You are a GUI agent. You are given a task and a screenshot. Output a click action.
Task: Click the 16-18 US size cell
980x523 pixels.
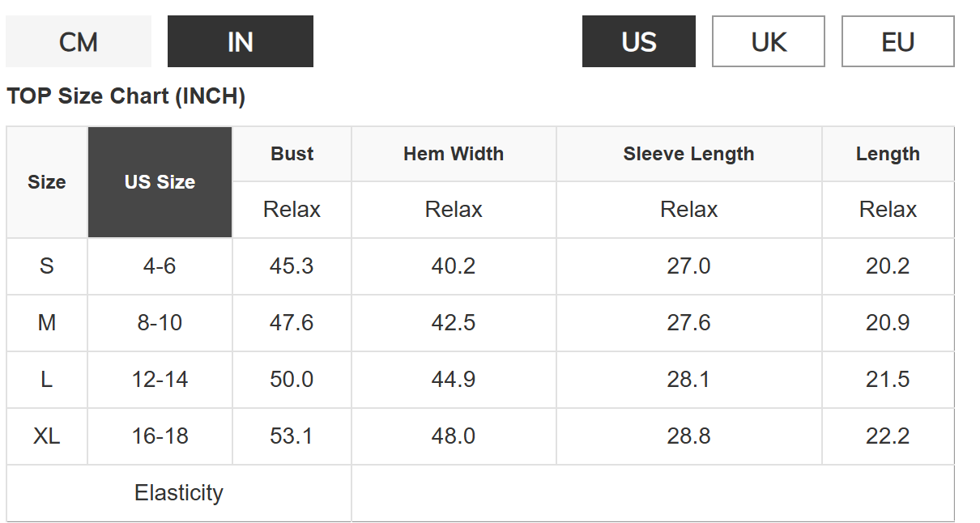coord(160,436)
